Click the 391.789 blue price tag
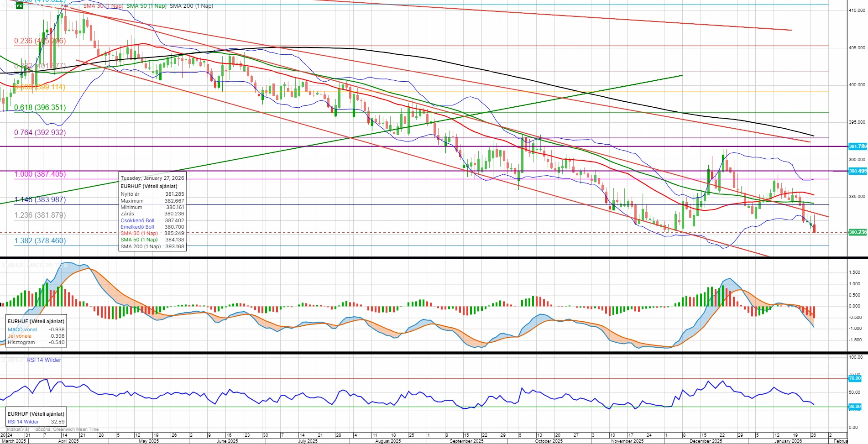The width and height of the screenshot is (868, 444). coord(857,146)
